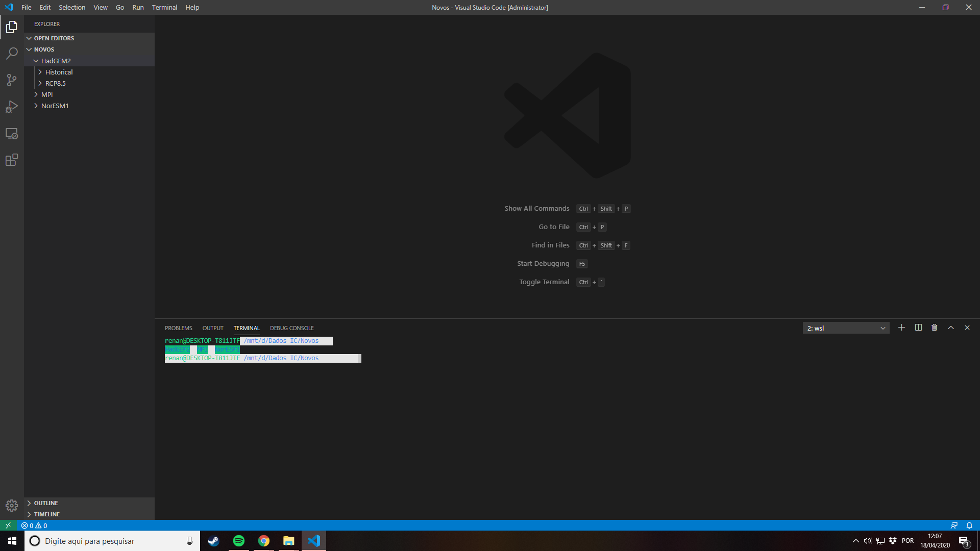
Task: Open the Manage gear menu
Action: coord(12,505)
